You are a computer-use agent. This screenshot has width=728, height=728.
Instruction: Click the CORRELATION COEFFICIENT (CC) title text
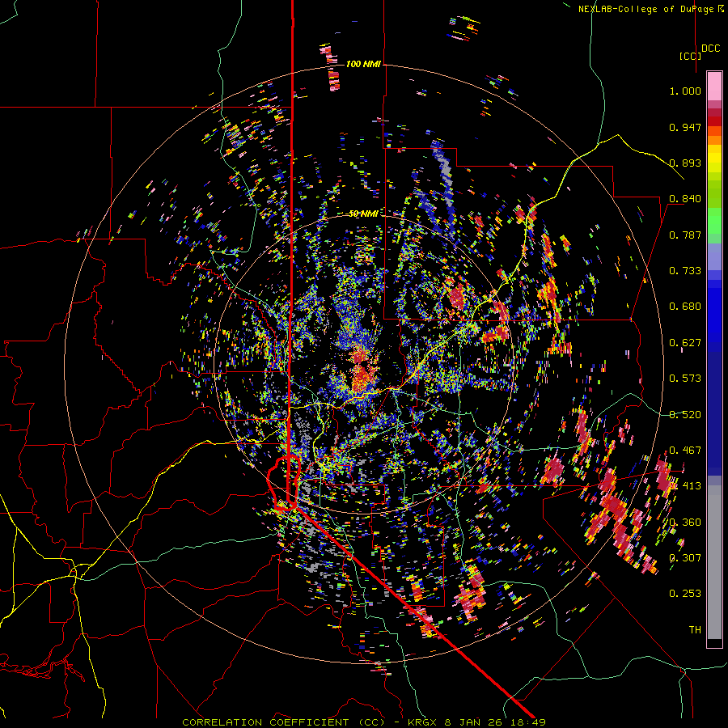click(x=283, y=722)
